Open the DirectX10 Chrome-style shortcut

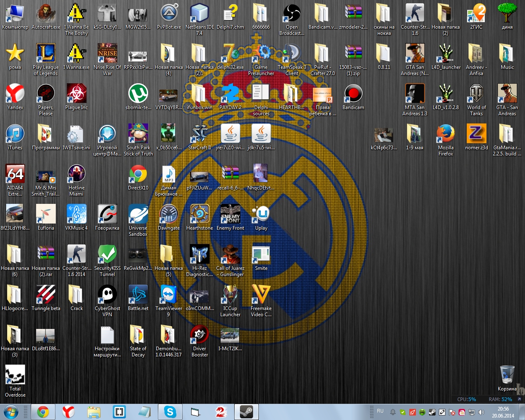coord(138,178)
